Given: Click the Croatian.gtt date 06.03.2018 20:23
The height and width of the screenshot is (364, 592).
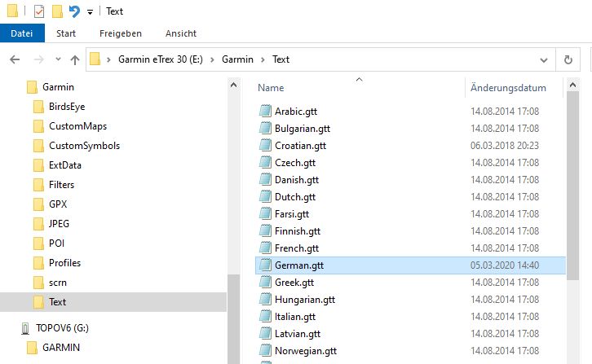Looking at the screenshot, I should click(x=505, y=146).
